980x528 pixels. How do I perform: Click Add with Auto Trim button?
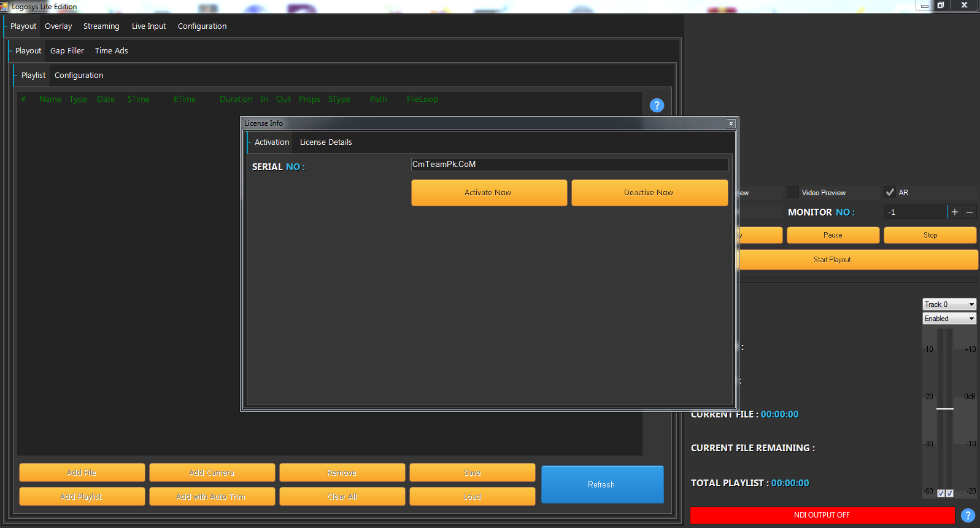click(212, 497)
